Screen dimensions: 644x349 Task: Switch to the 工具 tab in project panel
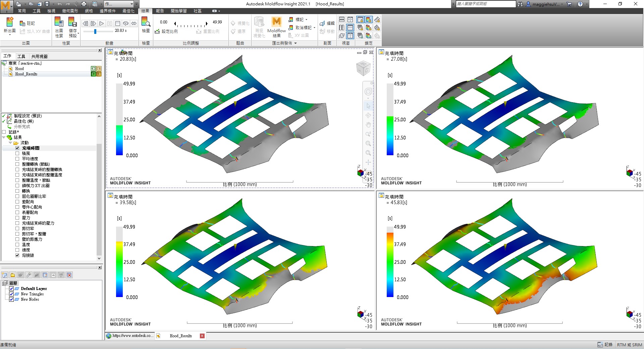pyautogui.click(x=21, y=56)
